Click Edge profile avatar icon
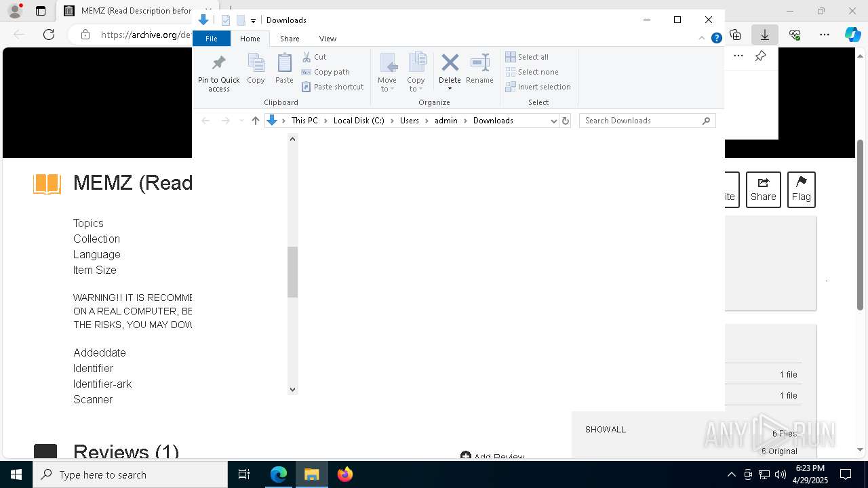Screen dimensions: 868x488 coord(15,11)
